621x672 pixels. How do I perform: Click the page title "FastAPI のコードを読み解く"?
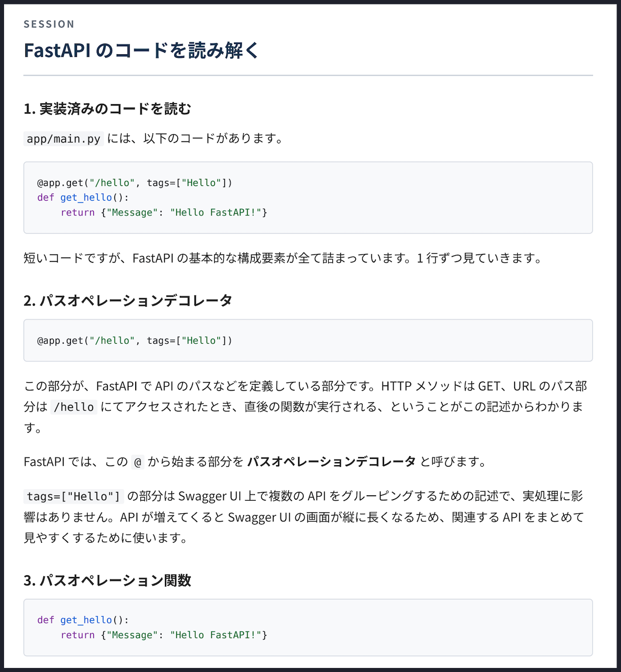pyautogui.click(x=141, y=50)
